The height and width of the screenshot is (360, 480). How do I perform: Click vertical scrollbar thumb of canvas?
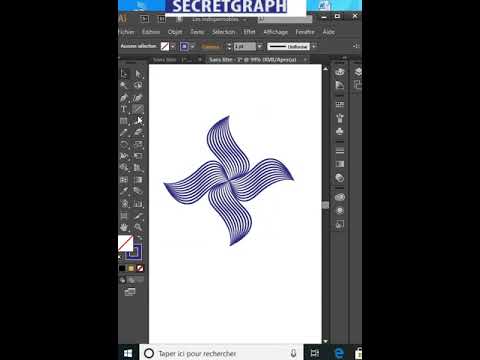tap(326, 205)
